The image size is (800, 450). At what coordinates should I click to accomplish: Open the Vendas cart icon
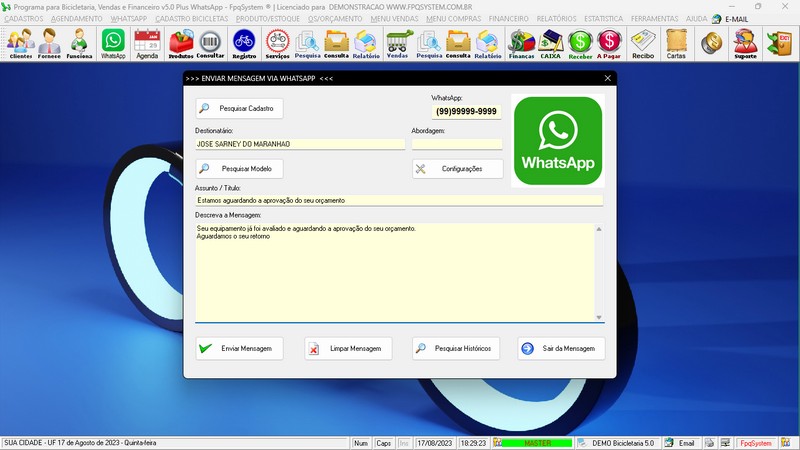pos(397,44)
